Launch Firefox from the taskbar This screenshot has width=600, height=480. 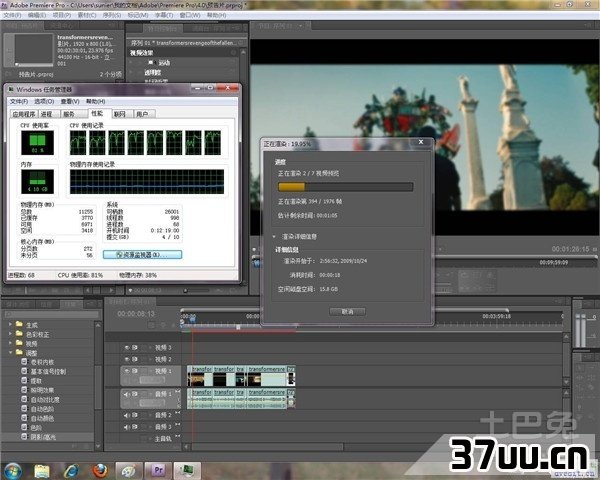click(x=101, y=471)
